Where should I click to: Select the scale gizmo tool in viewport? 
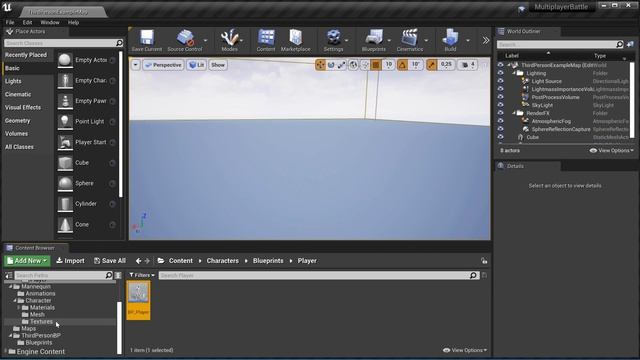(x=341, y=64)
